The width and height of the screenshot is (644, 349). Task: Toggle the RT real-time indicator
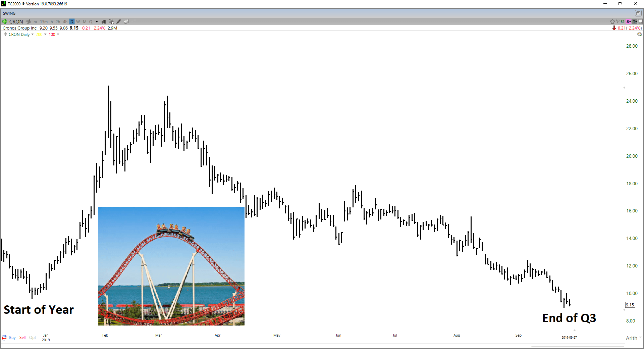pos(623,21)
